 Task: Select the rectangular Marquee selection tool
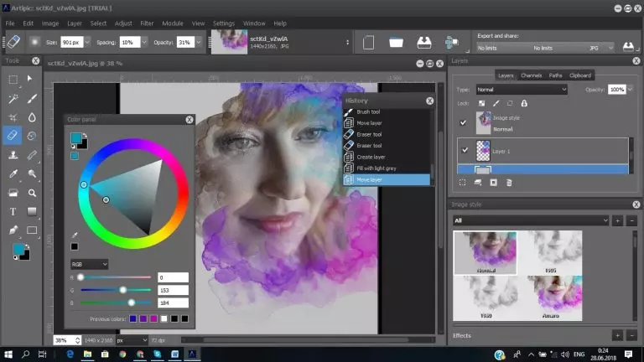(13, 80)
